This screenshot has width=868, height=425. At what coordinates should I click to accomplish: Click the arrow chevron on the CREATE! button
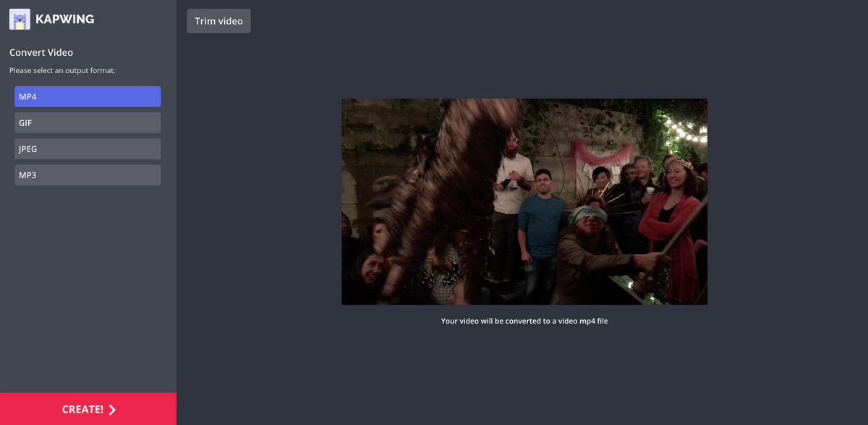112,410
